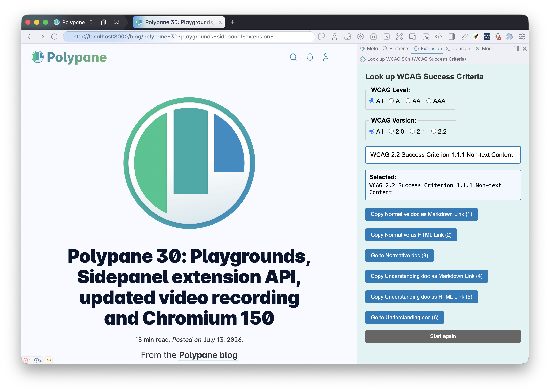The image size is (550, 392).
Task: Click Go to Understanding doc button
Action: pyautogui.click(x=405, y=318)
